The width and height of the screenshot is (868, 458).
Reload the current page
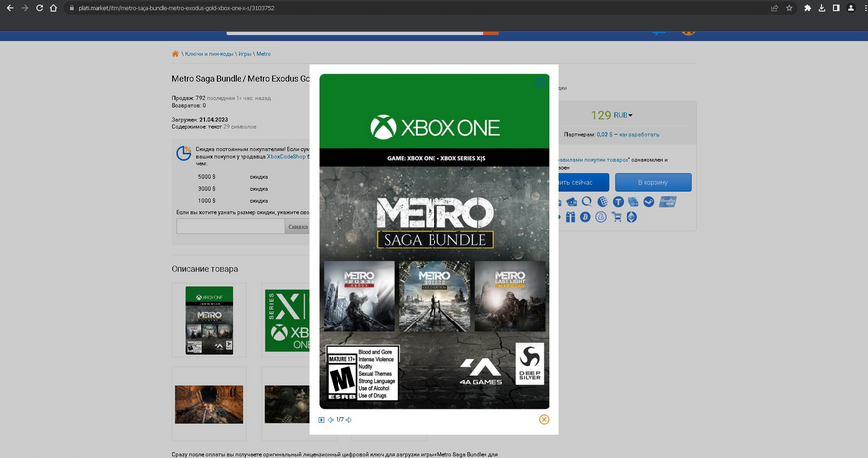(x=39, y=8)
